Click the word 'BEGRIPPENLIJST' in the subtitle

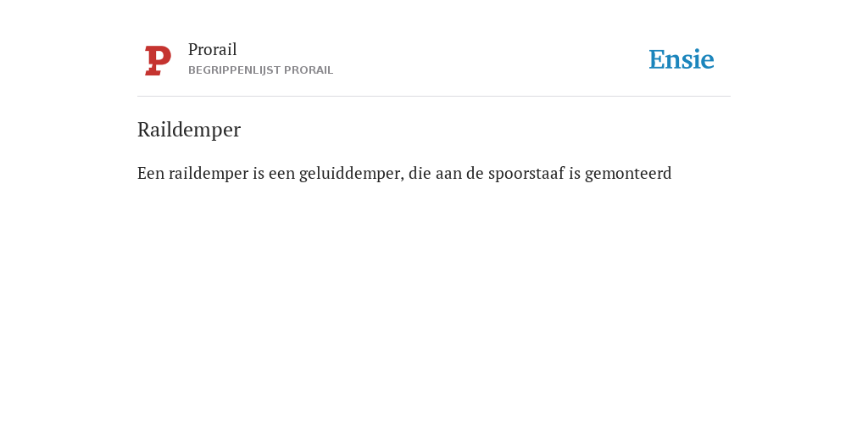pos(234,70)
